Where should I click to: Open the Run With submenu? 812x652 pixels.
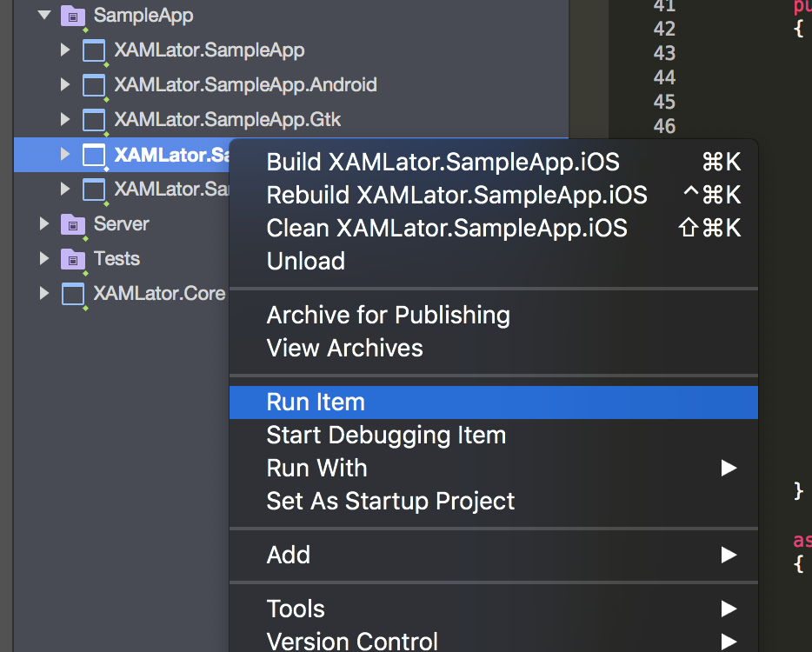tap(316, 469)
